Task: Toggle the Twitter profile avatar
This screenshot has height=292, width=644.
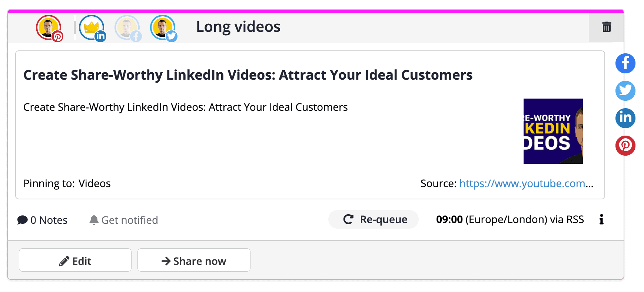Action: pos(163,28)
